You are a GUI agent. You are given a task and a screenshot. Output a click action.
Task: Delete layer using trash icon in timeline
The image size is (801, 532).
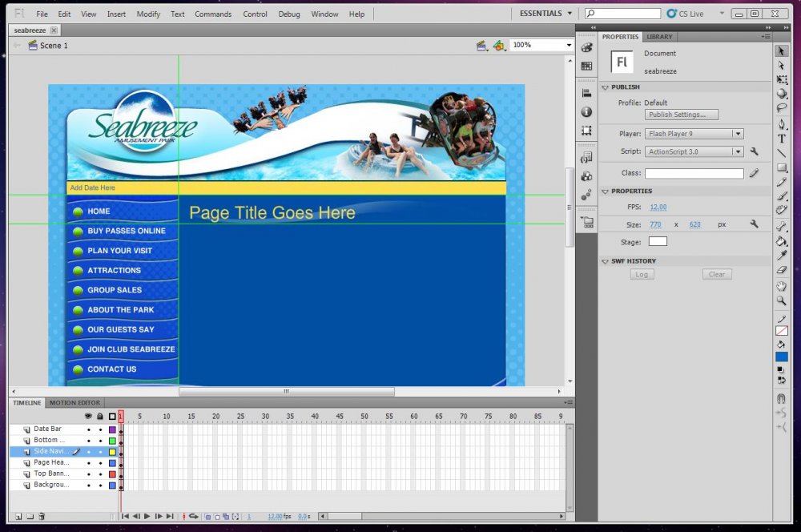click(41, 517)
